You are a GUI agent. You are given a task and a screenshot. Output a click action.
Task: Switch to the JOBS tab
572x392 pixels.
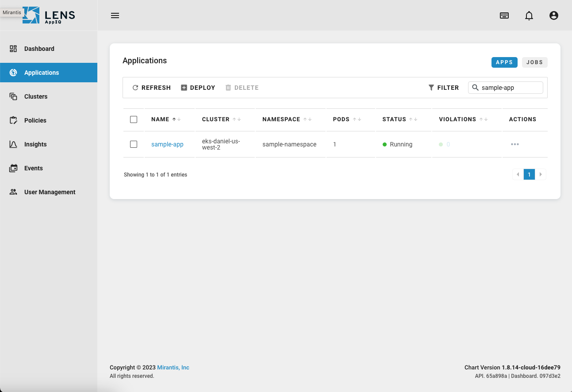pyautogui.click(x=534, y=62)
